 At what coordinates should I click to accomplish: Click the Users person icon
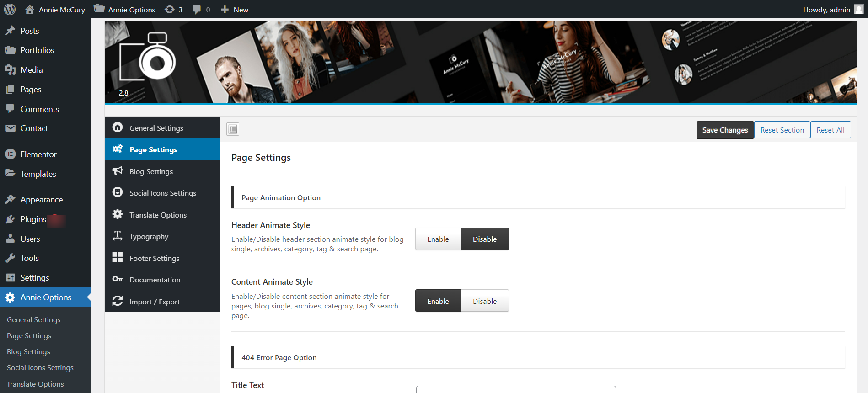(x=10, y=239)
